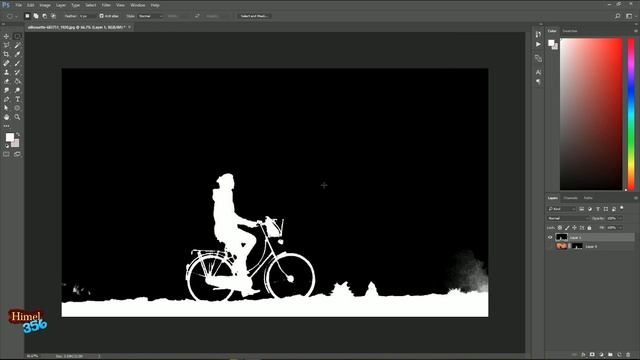Select the Move tool

coord(6,36)
